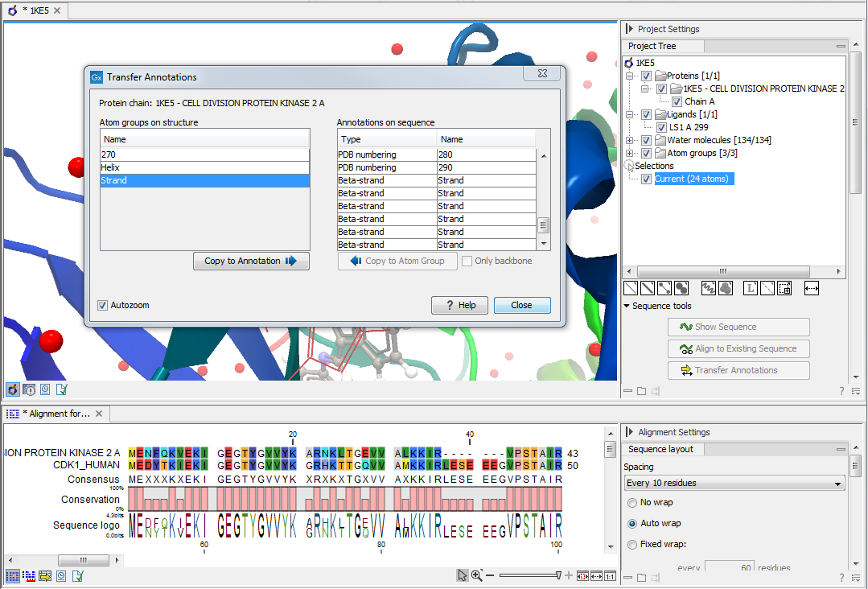Collapse the Sequence layout section

841,449
